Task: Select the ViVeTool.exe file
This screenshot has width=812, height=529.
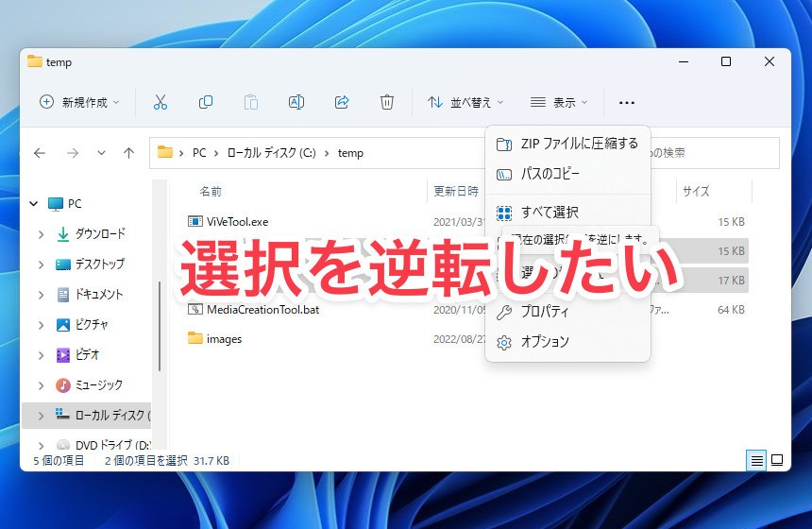Action: click(237, 222)
